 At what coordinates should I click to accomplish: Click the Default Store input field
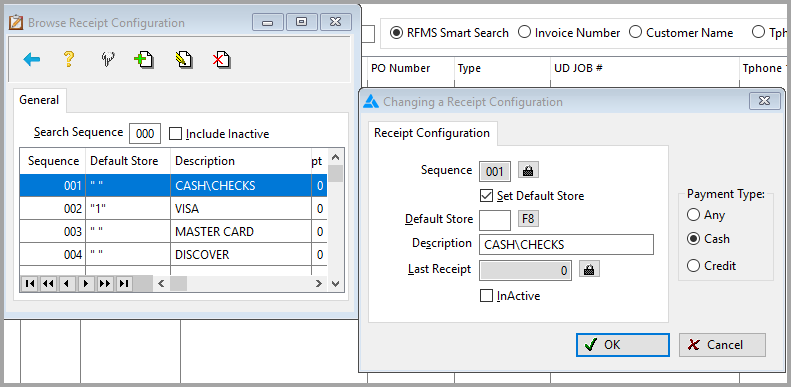[x=494, y=220]
